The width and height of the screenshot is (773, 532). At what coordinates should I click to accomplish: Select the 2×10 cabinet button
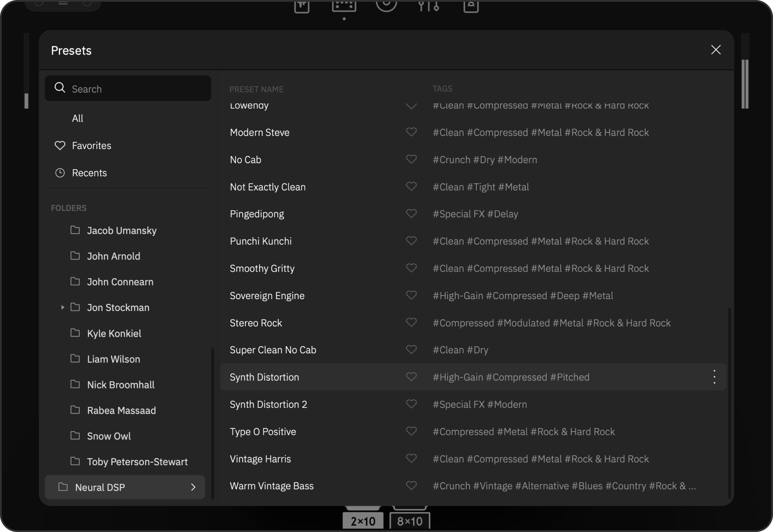click(363, 521)
